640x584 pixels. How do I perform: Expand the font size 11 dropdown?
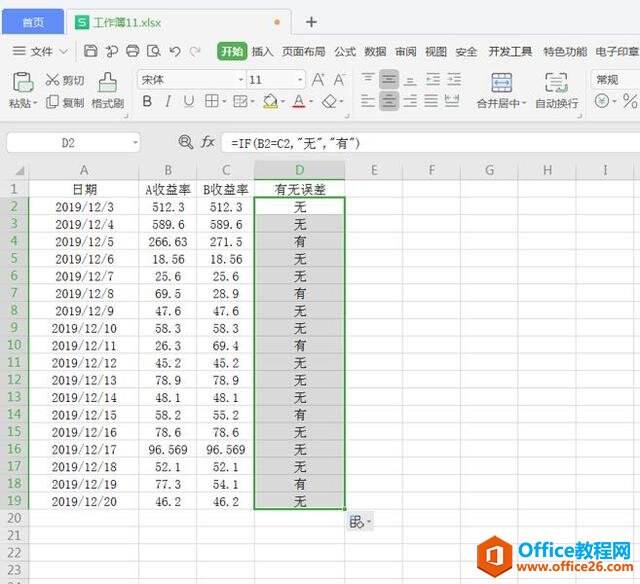tap(300, 80)
